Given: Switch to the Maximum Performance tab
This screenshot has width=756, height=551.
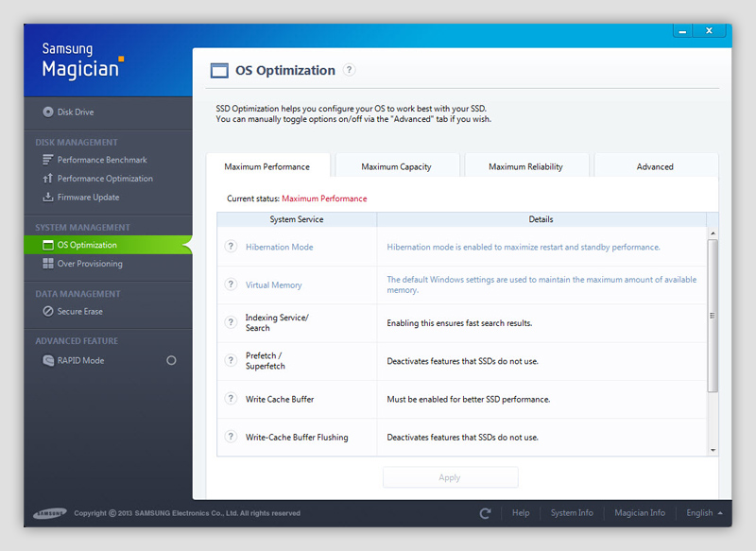Looking at the screenshot, I should [x=267, y=166].
